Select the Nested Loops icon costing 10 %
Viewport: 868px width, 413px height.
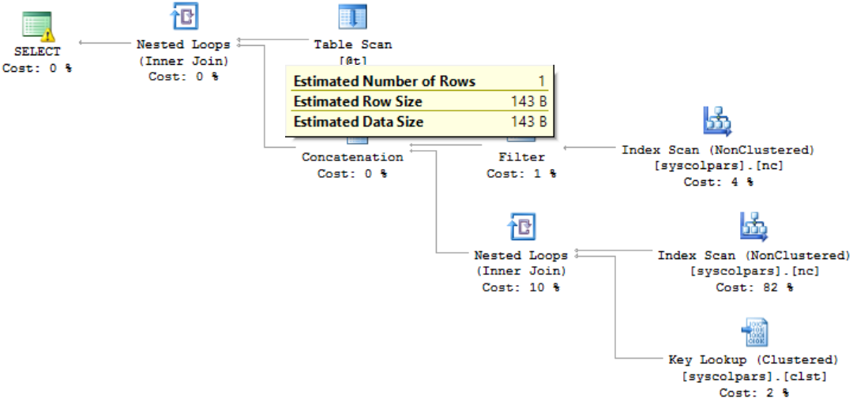(x=520, y=227)
